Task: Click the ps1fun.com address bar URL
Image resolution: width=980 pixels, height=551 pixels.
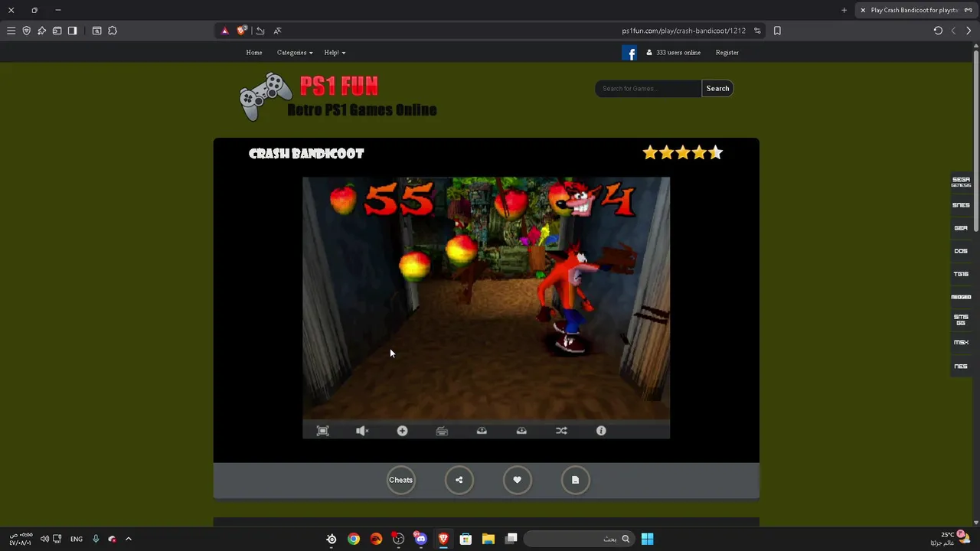Action: (684, 31)
